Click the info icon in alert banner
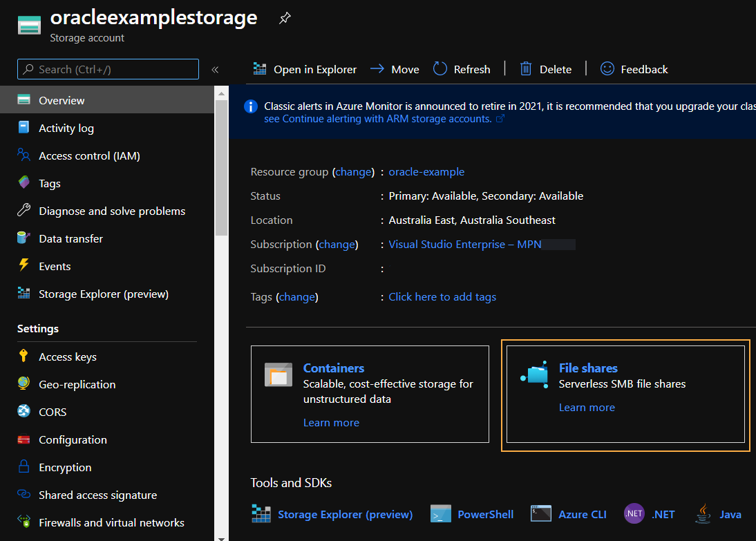 pyautogui.click(x=251, y=106)
